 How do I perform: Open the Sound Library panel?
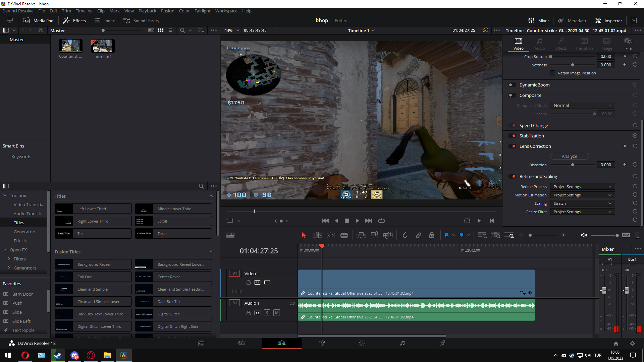(141, 20)
